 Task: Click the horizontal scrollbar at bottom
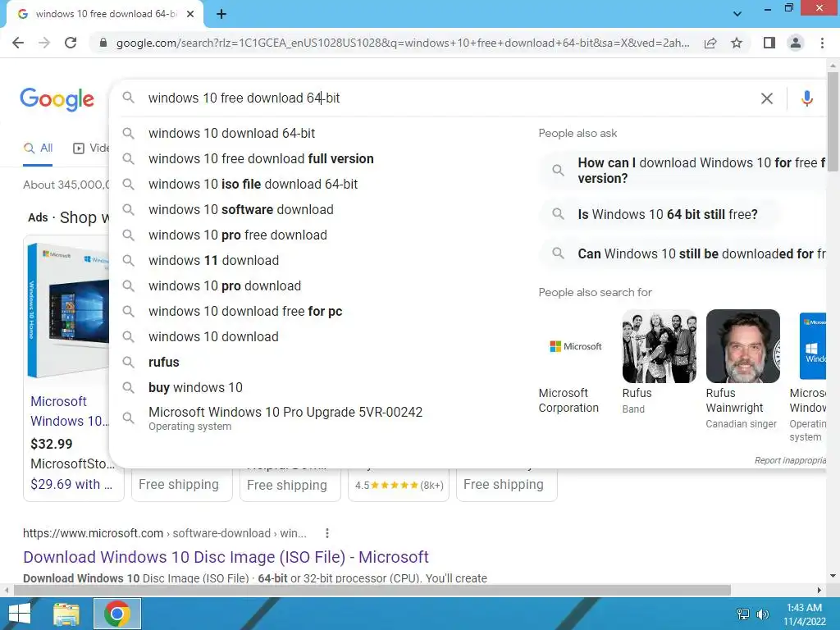[372, 591]
